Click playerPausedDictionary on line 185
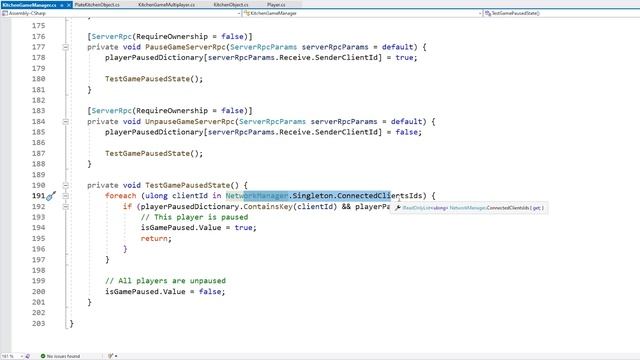Image resolution: width=640 pixels, height=360 pixels. (x=154, y=132)
